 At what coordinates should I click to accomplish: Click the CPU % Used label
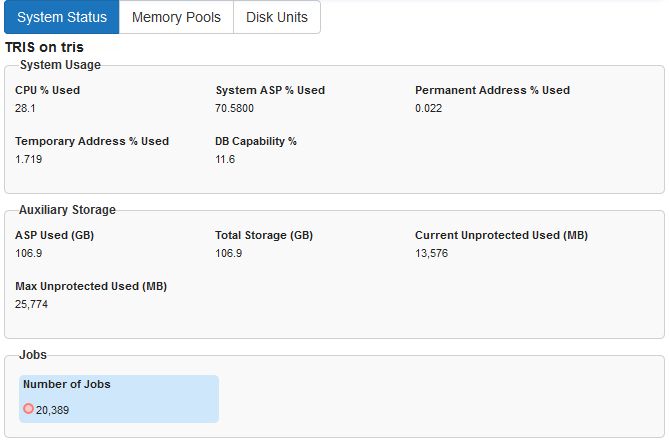click(47, 90)
